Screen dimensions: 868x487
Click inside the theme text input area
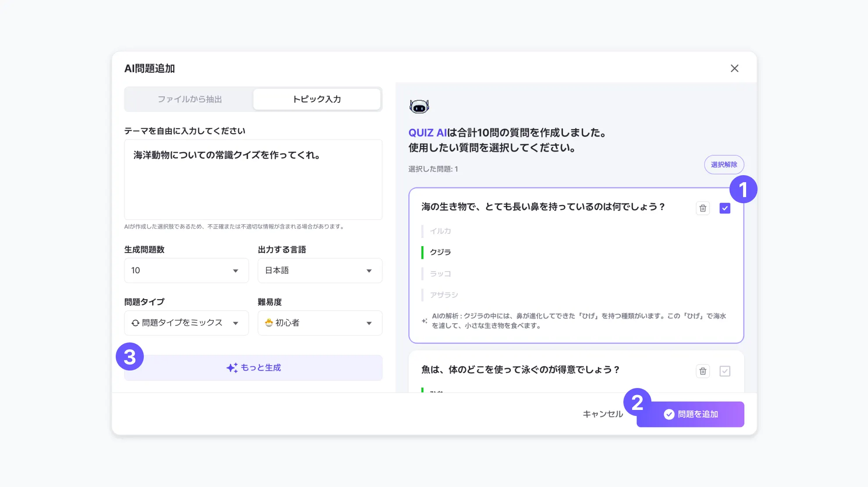click(253, 184)
